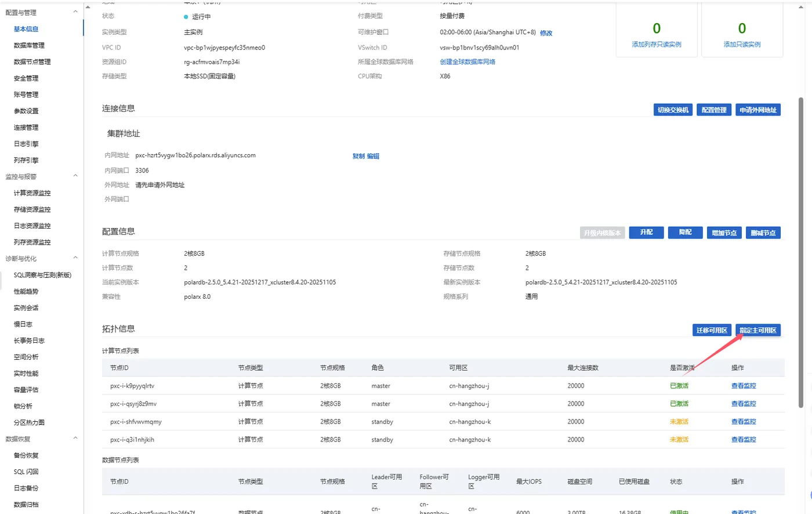Viewport: 812px width, 514px height.
Task: Click the vertical page scrollbar
Action: (x=801, y=252)
